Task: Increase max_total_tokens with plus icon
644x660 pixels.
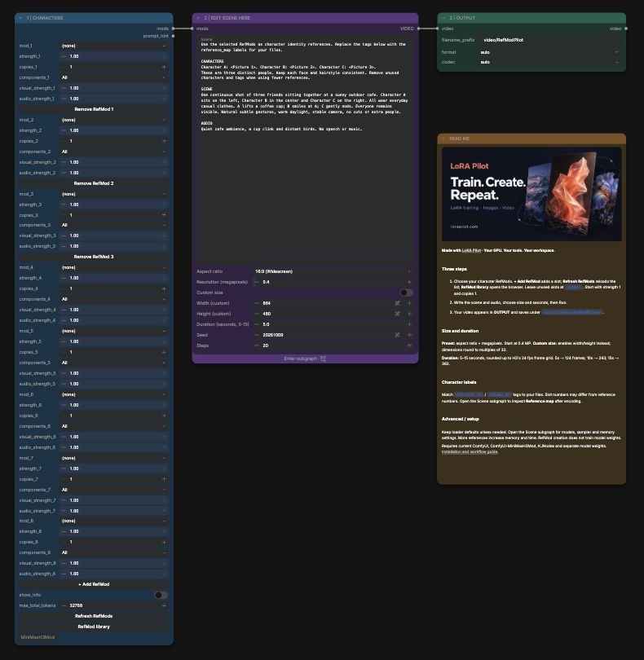Action: click(164, 605)
